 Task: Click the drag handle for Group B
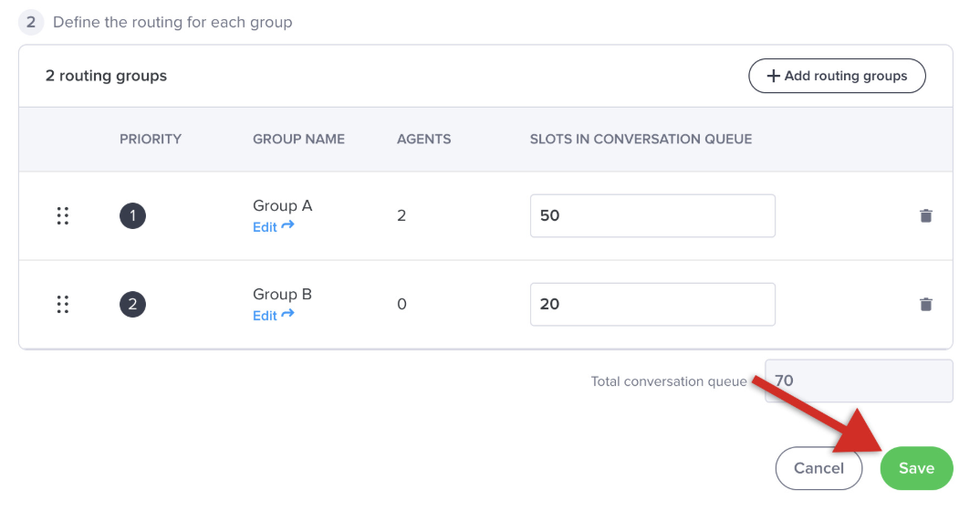pyautogui.click(x=63, y=305)
